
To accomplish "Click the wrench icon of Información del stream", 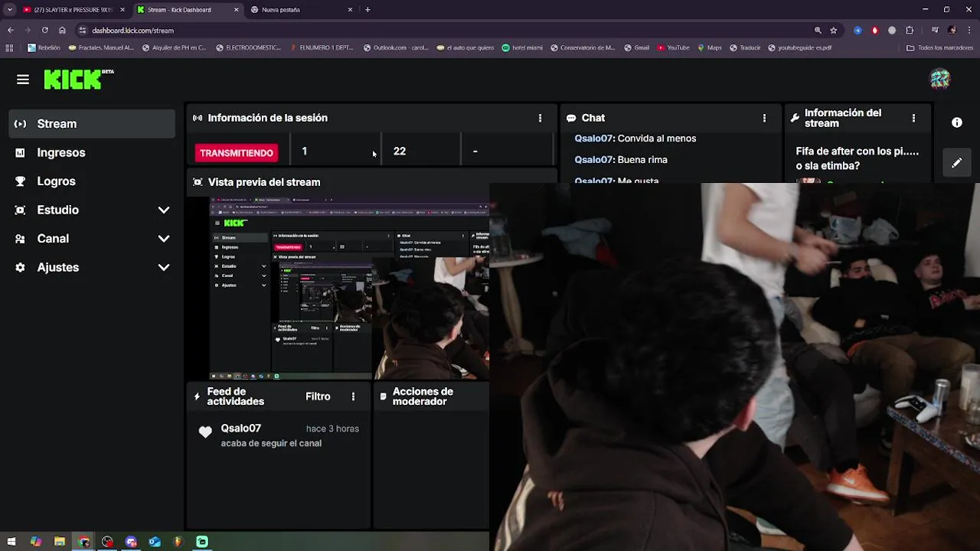I will click(795, 119).
